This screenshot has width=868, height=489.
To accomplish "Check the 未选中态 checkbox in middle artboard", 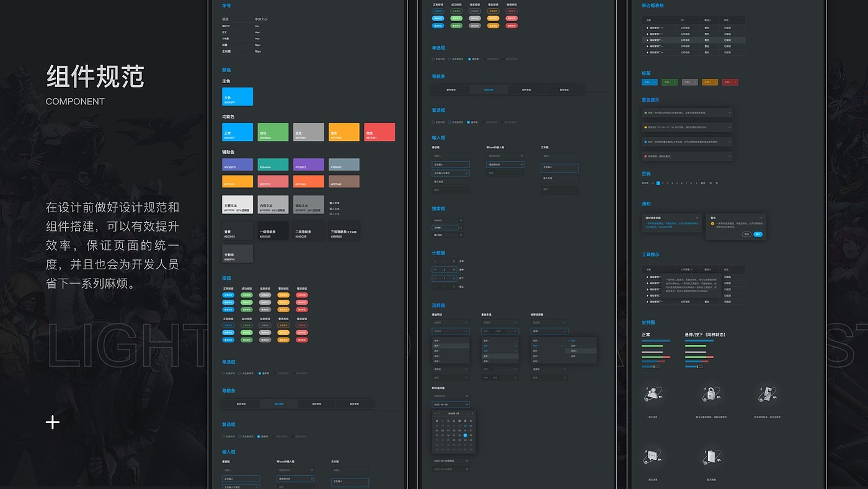I will [433, 122].
